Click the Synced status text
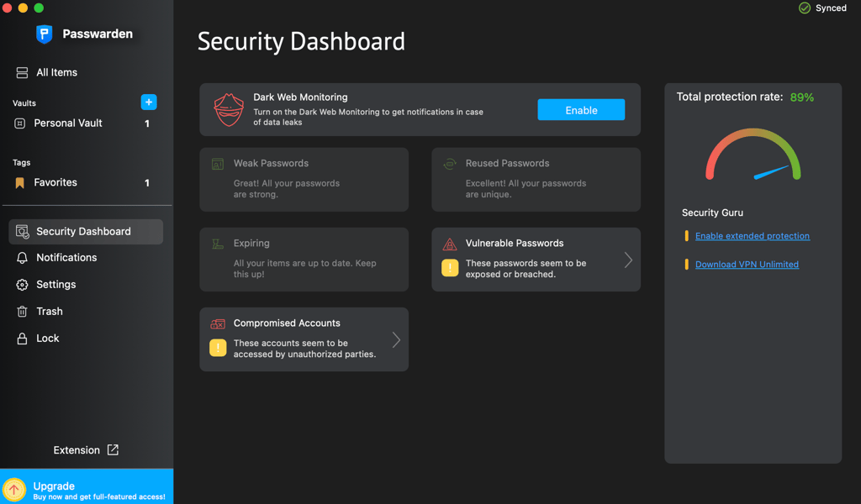The width and height of the screenshot is (861, 504). tap(831, 8)
